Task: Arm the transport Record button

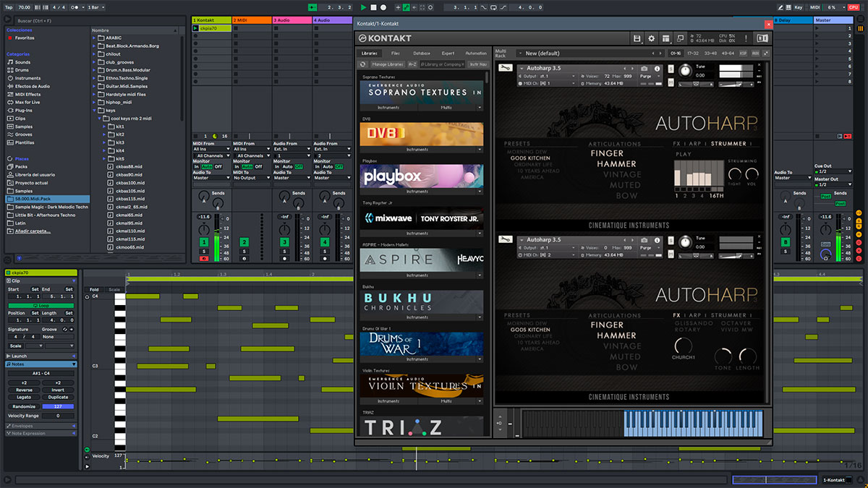Action: point(383,7)
